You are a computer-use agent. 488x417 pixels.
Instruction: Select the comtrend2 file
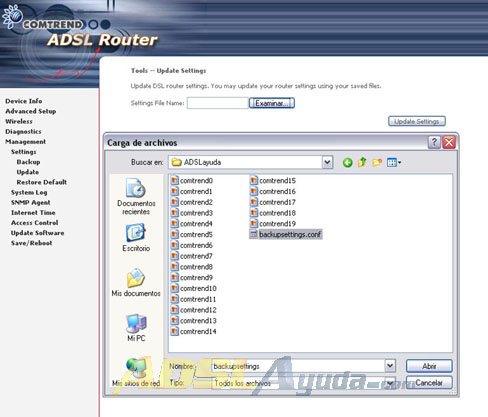pyautogui.click(x=192, y=202)
